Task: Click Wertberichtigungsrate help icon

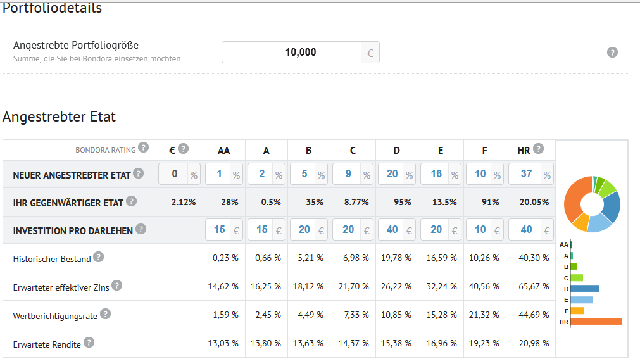Action: pos(105,314)
